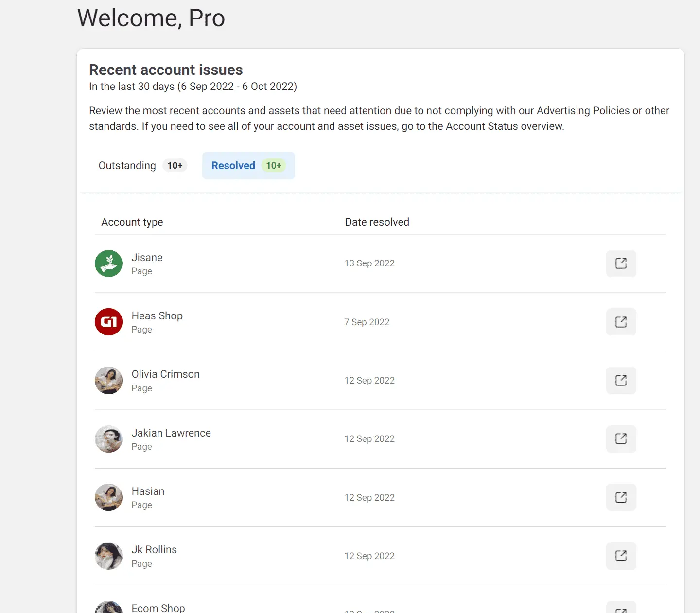This screenshot has height=613, width=700.
Task: Open Jisane page details external link icon
Action: [621, 263]
